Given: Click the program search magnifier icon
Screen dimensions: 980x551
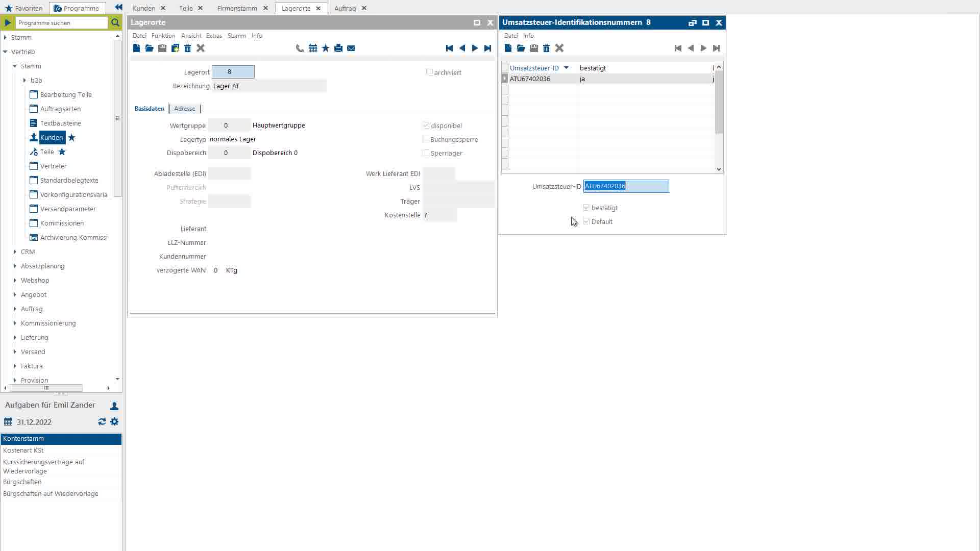Looking at the screenshot, I should pyautogui.click(x=115, y=22).
